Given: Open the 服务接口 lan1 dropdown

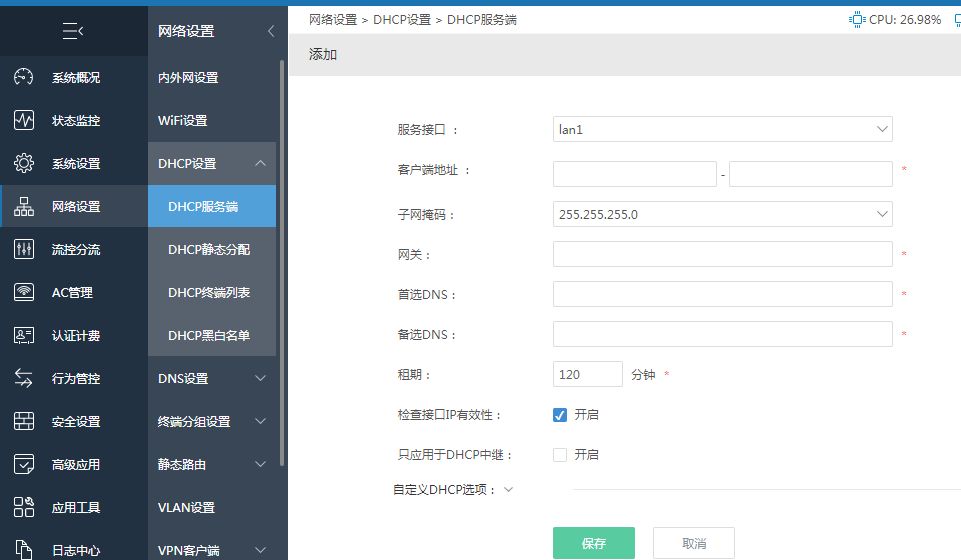Looking at the screenshot, I should (x=723, y=129).
